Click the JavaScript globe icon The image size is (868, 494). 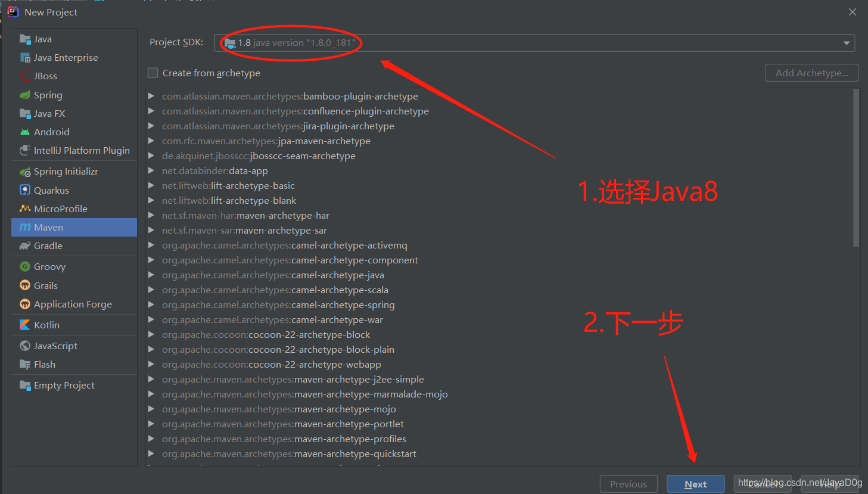coord(25,346)
